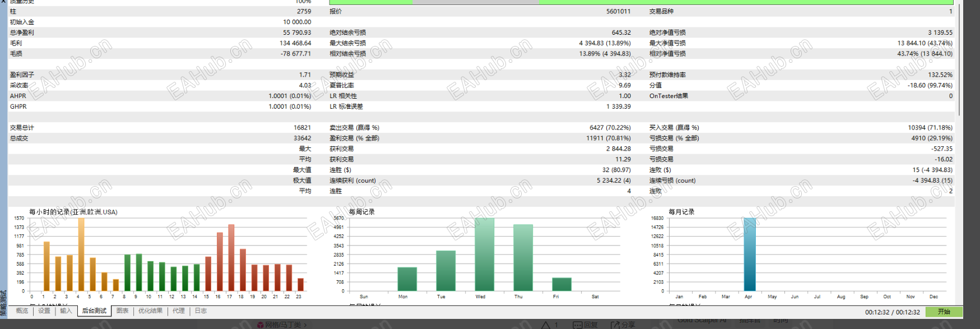Click the 预付款维持率 value 132.52%
This screenshot has height=329, width=980.
pos(940,75)
